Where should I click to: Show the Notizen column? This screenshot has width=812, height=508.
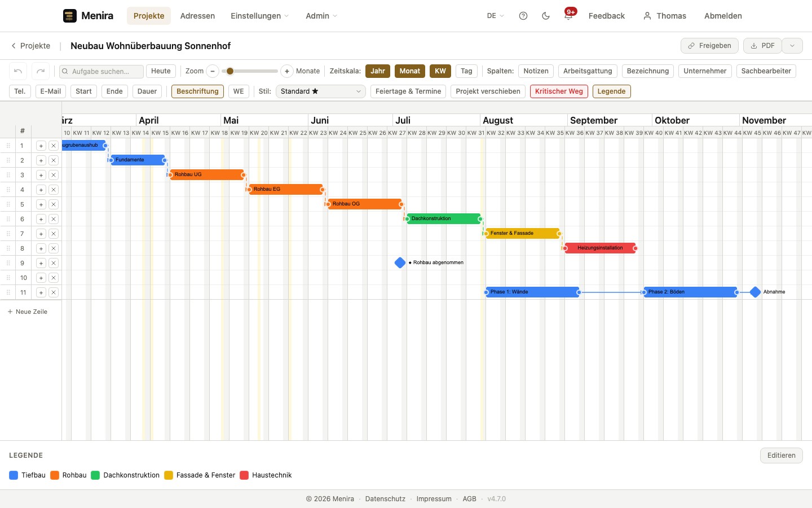click(536, 71)
